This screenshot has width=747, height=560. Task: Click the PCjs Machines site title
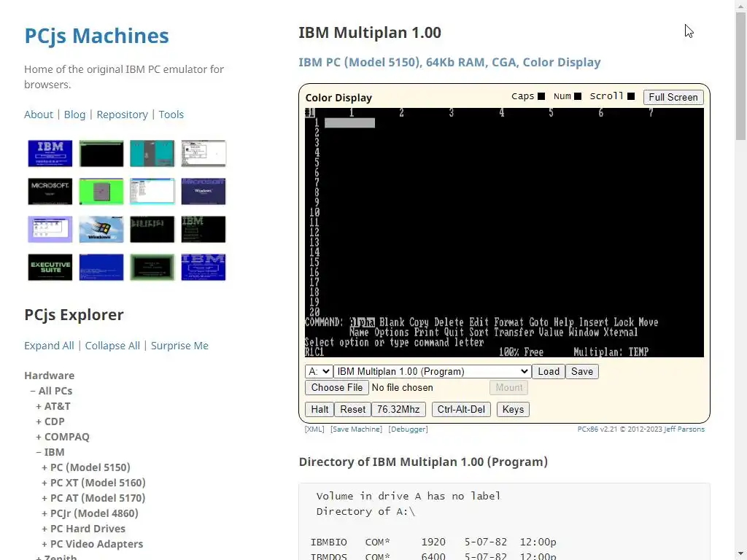pyautogui.click(x=97, y=36)
